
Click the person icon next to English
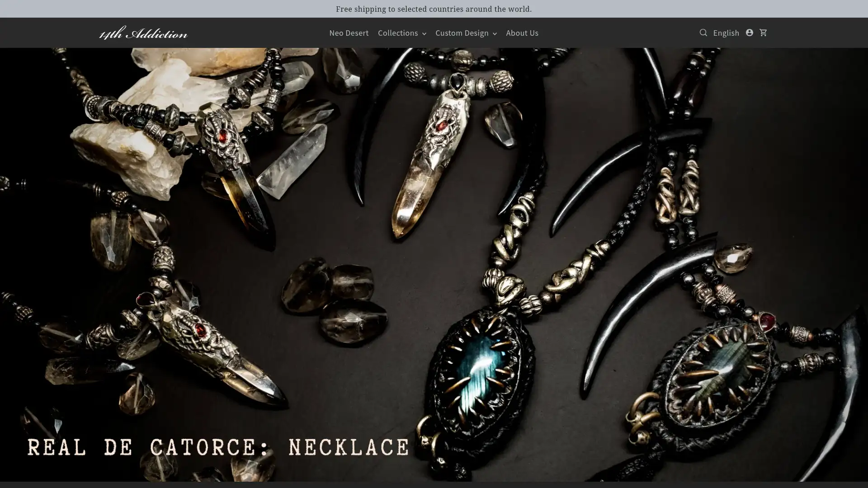pos(749,33)
